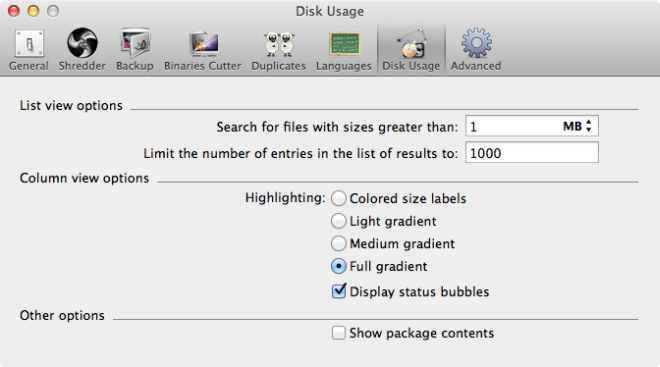Open the MB size unit dropdown
Screen dimensions: 660x367
tap(578, 126)
